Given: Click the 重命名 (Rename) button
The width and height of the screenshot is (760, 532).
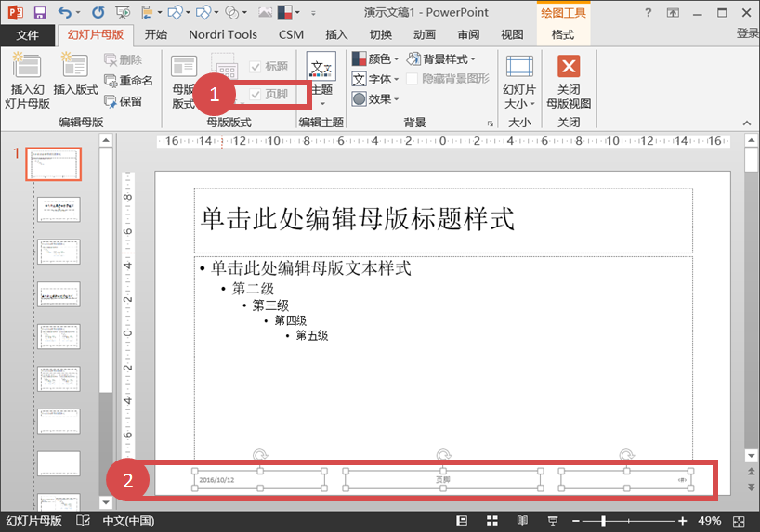Looking at the screenshot, I should 127,81.
